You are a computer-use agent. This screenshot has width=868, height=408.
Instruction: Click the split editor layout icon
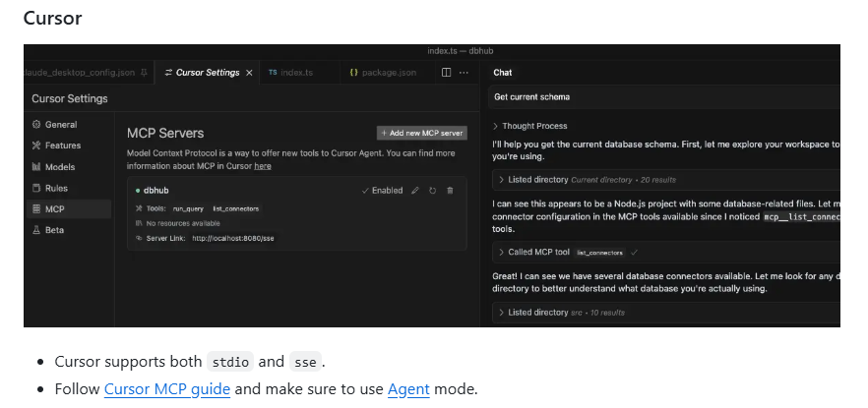(x=446, y=73)
